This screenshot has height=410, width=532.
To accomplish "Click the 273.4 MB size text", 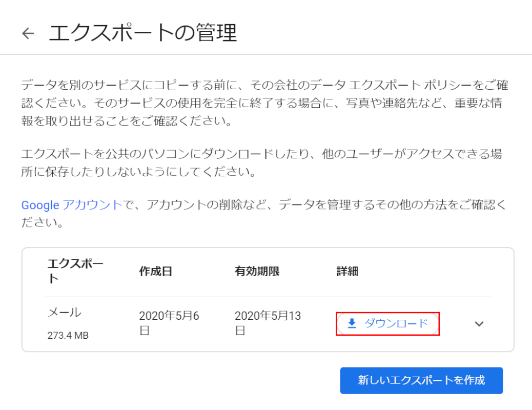I will point(68,336).
